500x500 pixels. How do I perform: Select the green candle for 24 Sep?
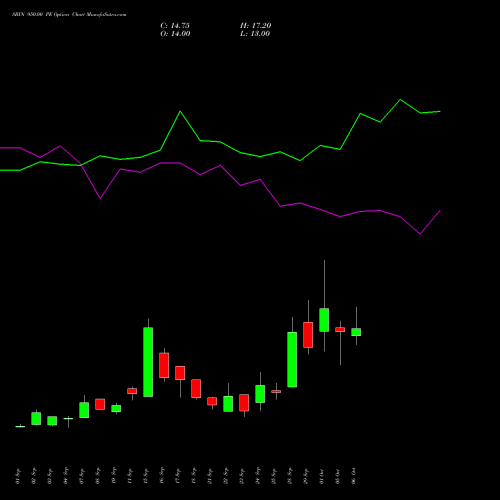(x=260, y=394)
